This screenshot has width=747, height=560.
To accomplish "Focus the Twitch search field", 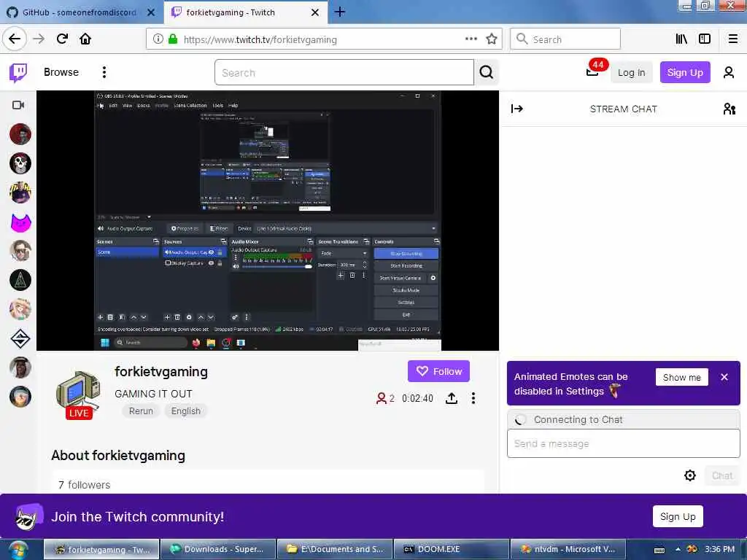I will pos(344,72).
